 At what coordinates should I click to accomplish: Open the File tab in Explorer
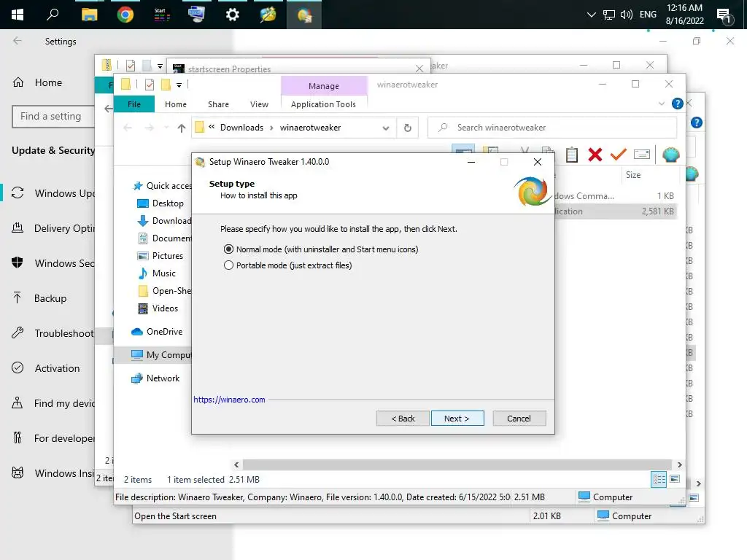coord(134,104)
